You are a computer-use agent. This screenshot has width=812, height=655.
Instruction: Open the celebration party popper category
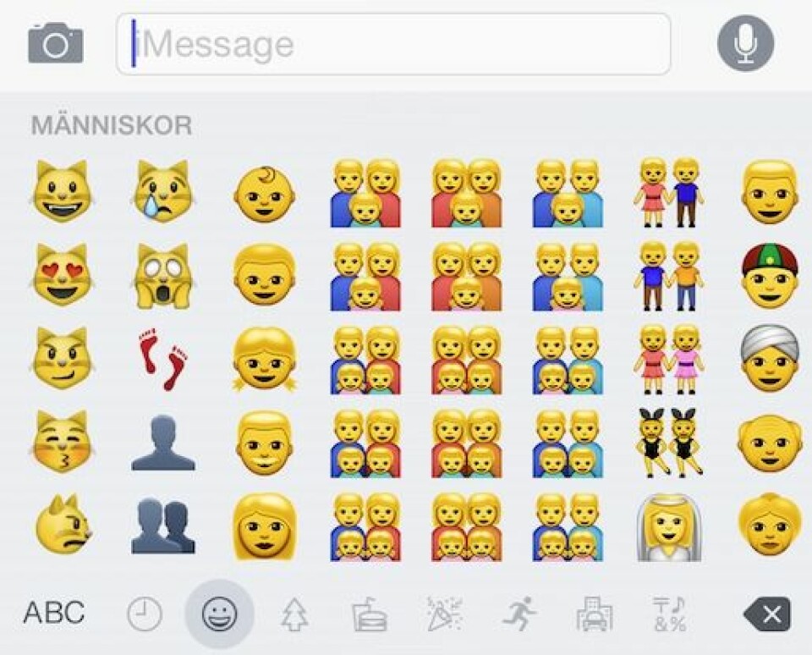tap(445, 614)
